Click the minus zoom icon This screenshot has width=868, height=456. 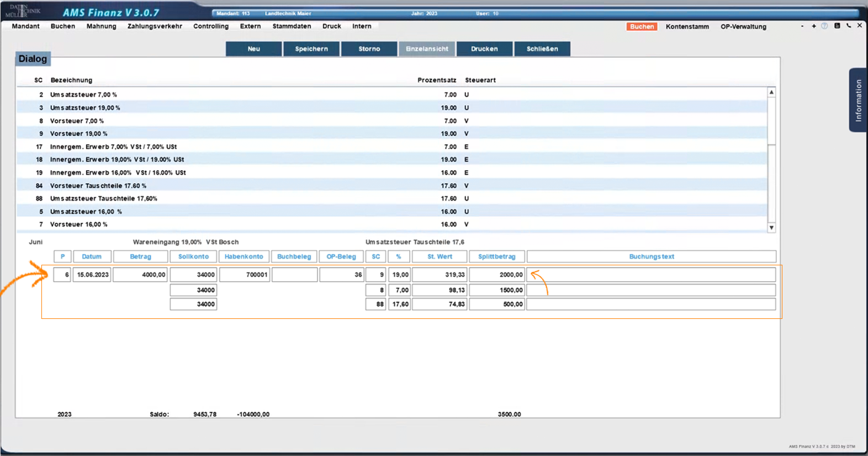point(802,26)
